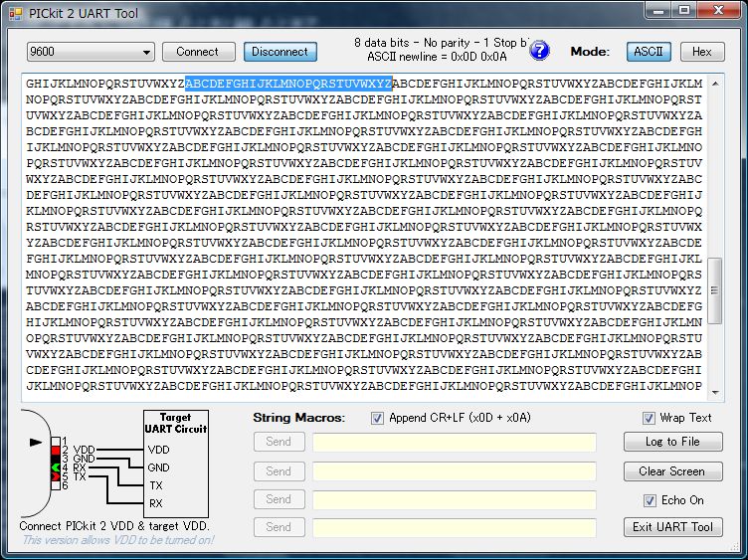Click the red VDD pin 2 indicator

pyautogui.click(x=56, y=450)
